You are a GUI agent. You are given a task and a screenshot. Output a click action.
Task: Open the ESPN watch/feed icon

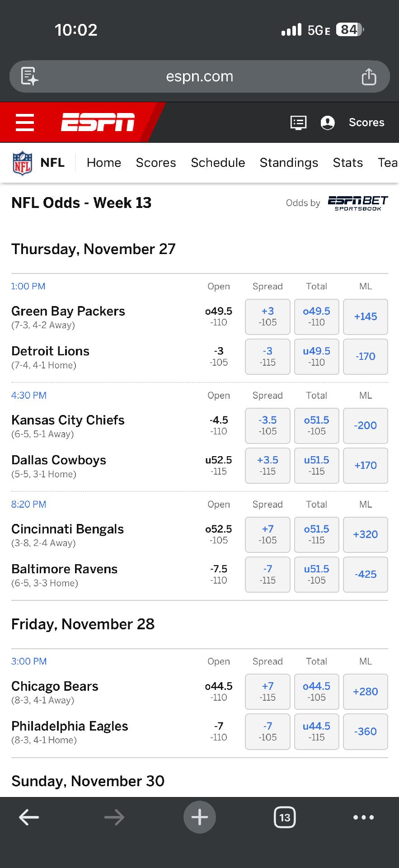[298, 123]
